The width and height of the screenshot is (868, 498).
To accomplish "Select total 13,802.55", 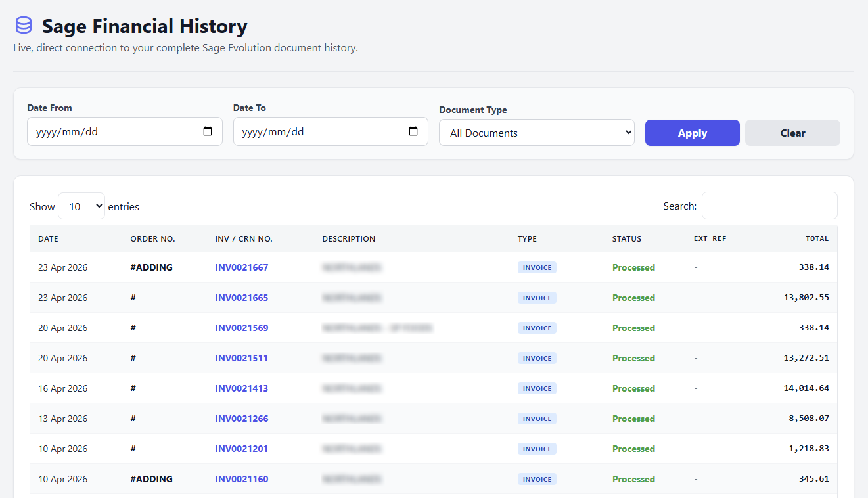I will [x=806, y=298].
